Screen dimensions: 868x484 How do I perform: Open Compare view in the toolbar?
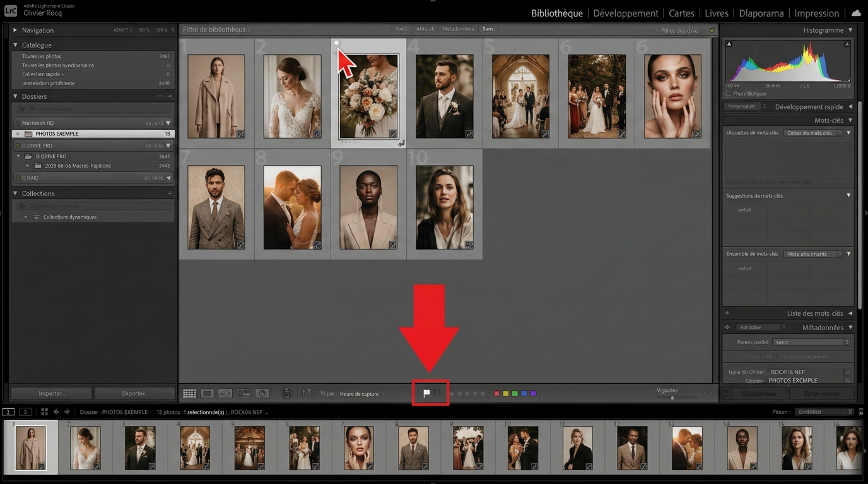coord(225,393)
